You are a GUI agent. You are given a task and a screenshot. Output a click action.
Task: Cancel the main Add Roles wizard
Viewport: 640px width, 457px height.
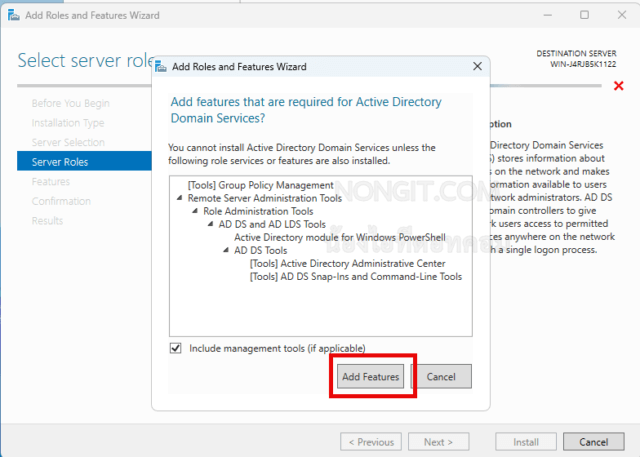click(593, 441)
